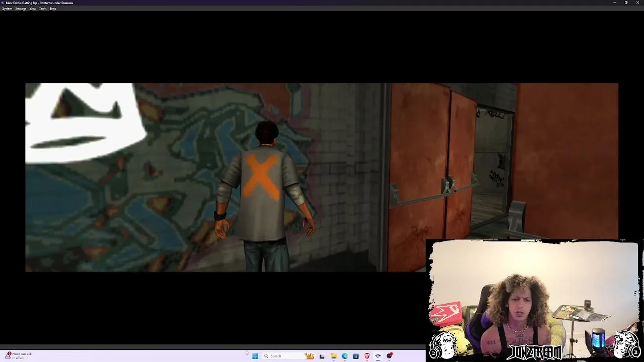Open the System menu
The width and height of the screenshot is (644, 362).
[x=7, y=9]
